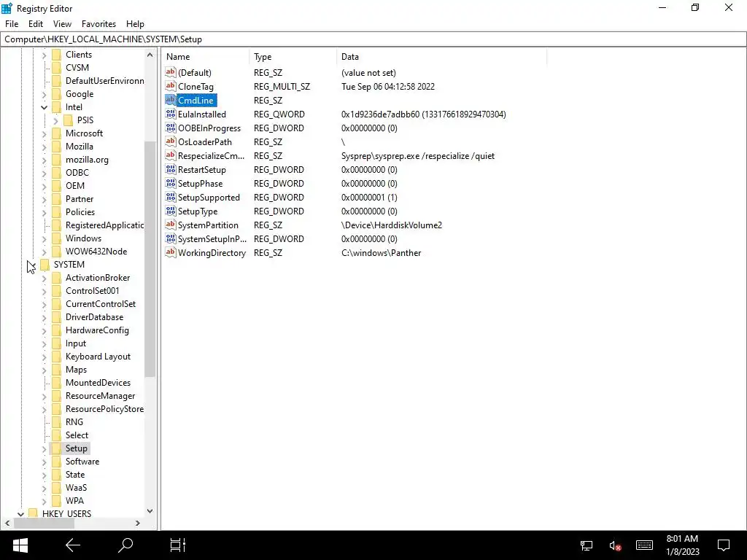Click the MountedDevices folder icon
The width and height of the screenshot is (747, 560).
pos(56,382)
